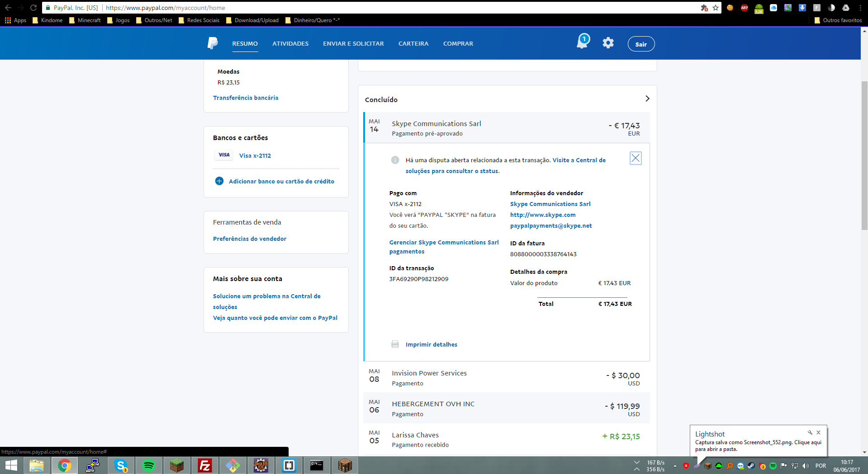868x474 pixels.
Task: Open the volume speaker tray icon
Action: point(806,466)
